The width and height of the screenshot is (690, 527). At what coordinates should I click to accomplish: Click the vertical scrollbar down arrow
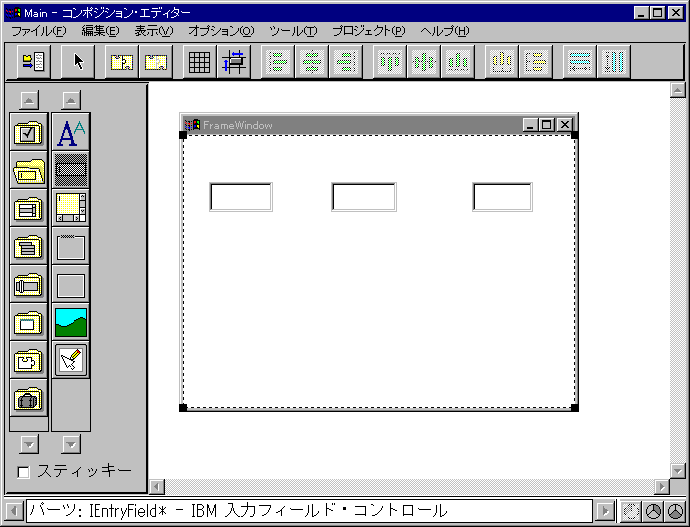(x=678, y=470)
